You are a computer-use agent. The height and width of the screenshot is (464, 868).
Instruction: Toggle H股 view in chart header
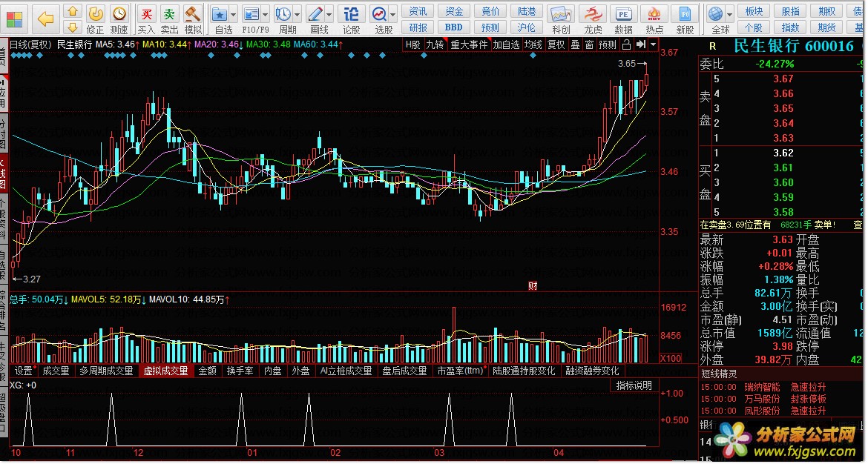413,44
